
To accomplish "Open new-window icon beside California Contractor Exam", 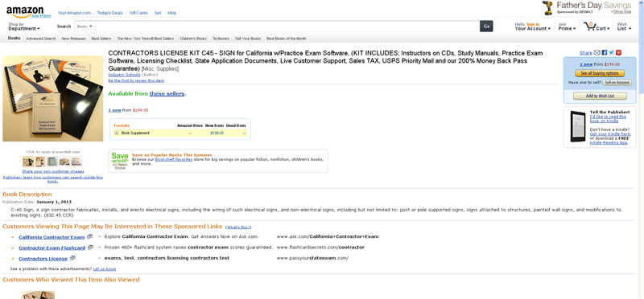I will 89,236.
